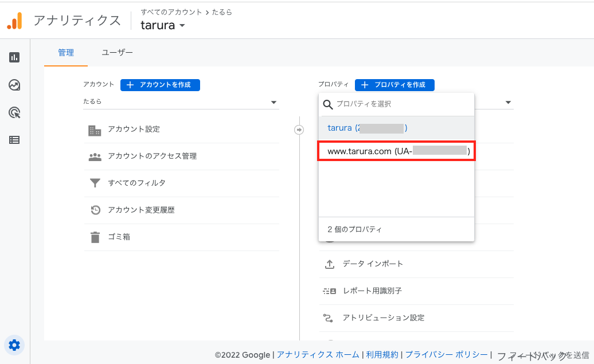Select the www.tarura.com UA property
594x364 pixels.
(x=396, y=151)
